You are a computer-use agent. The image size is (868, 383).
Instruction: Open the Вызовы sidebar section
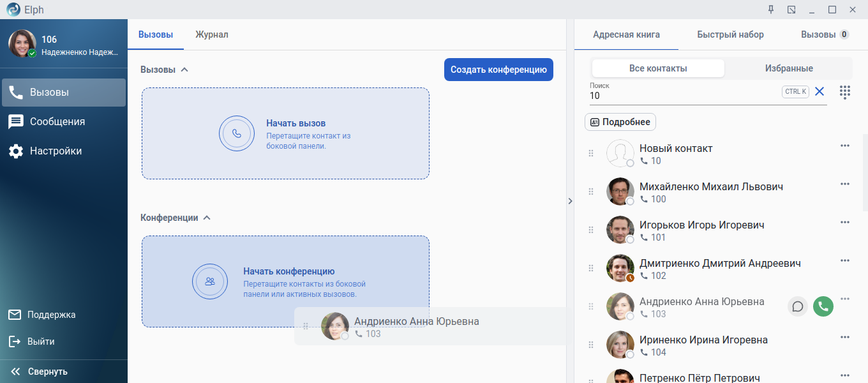coord(64,92)
